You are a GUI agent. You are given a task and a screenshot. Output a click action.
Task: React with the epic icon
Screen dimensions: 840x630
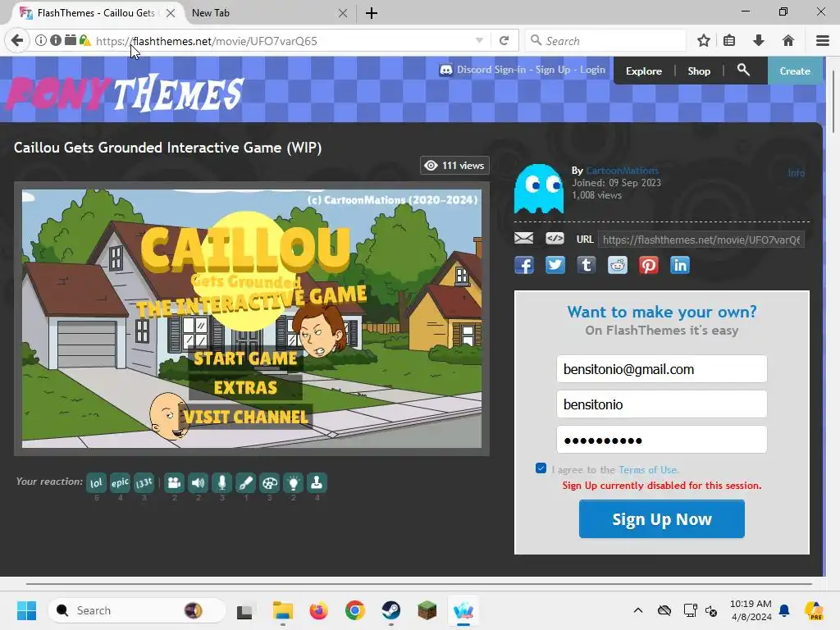(x=120, y=482)
